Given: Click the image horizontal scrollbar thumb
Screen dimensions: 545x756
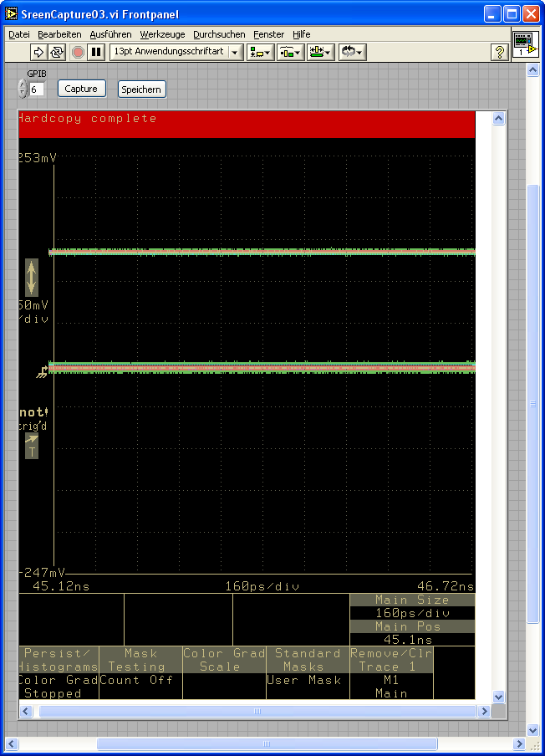Looking at the screenshot, I should 257,711.
